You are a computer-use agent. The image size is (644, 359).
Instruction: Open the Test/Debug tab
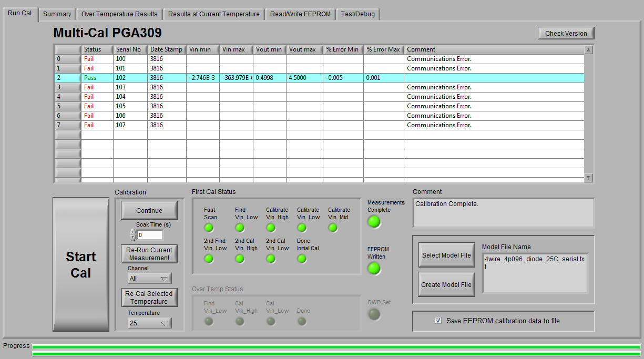(357, 14)
